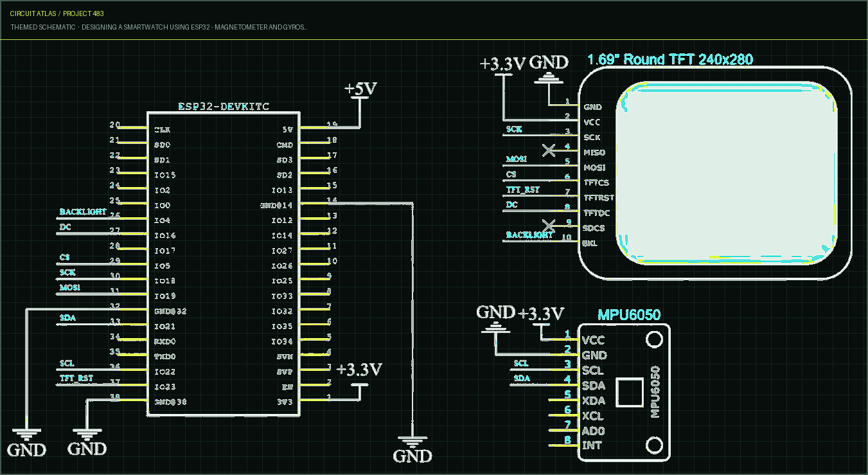
Task: Click the SCL net label at the MPU6050
Action: click(521, 364)
